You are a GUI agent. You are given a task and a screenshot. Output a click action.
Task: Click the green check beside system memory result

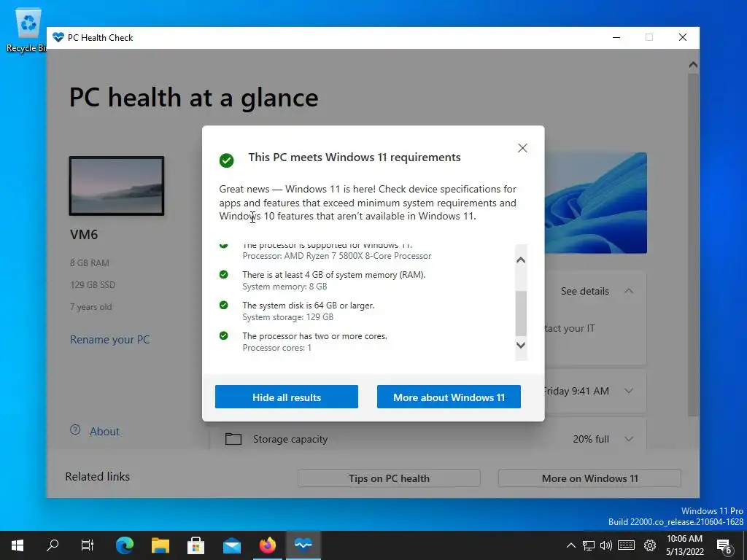(223, 274)
